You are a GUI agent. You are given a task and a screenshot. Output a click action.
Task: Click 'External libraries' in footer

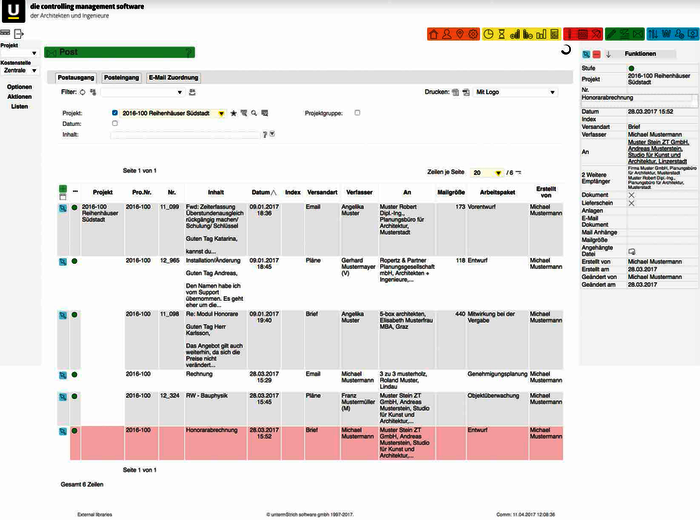click(95, 515)
